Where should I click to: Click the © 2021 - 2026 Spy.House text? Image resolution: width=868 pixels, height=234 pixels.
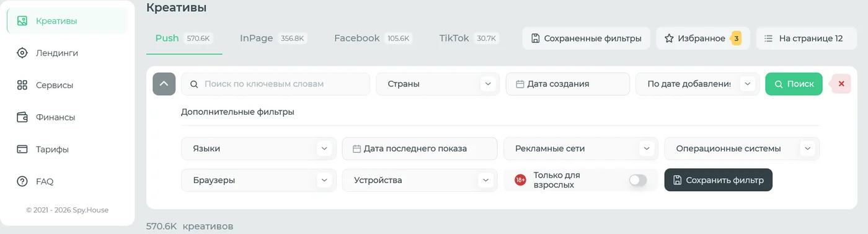click(68, 210)
